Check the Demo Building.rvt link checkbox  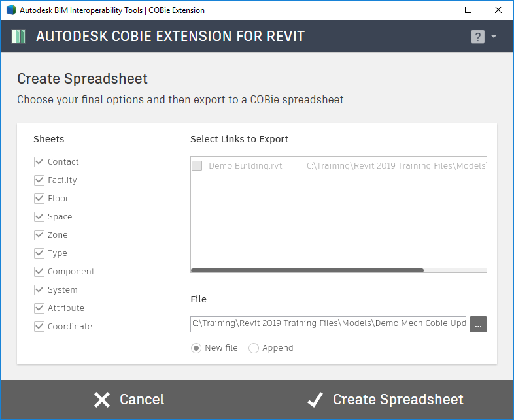click(x=197, y=166)
